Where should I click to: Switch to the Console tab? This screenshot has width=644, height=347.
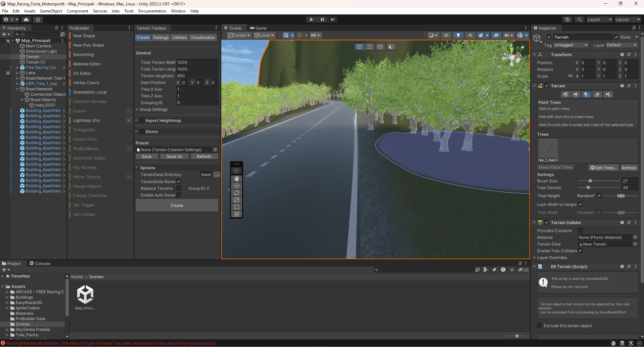[40, 263]
